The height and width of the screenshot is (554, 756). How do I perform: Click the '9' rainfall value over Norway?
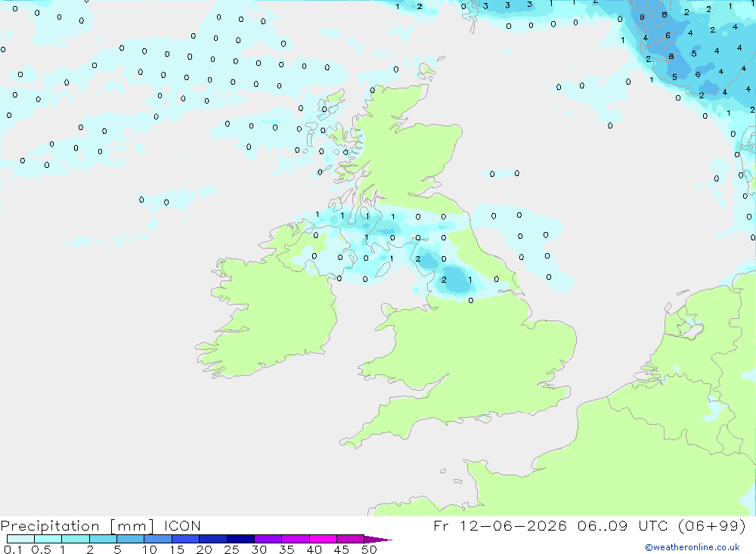pyautogui.click(x=642, y=17)
